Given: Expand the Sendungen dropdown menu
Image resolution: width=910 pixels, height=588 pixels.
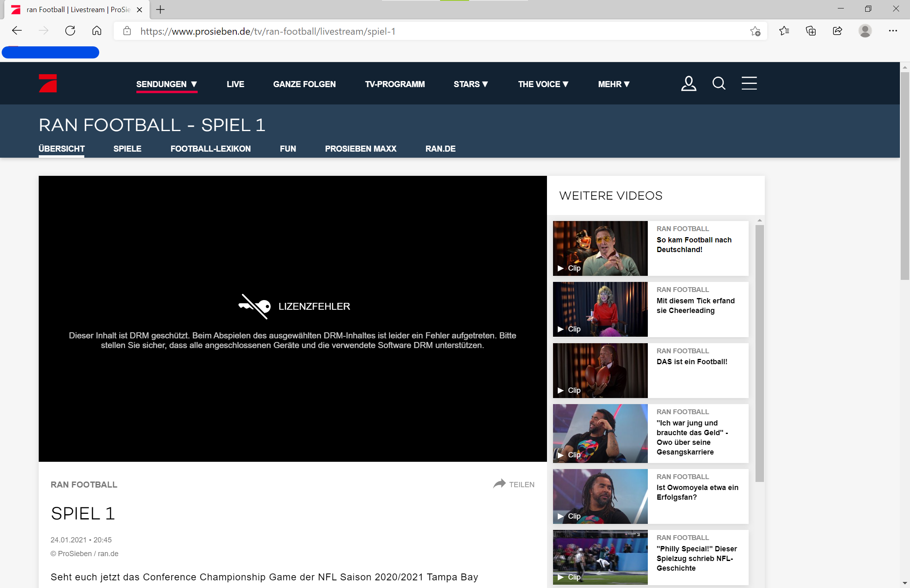Looking at the screenshot, I should 166,84.
